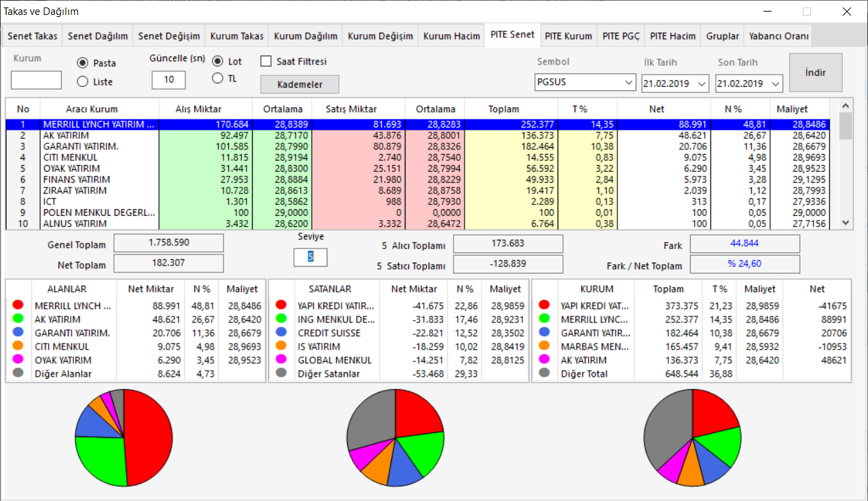Open the Kurum Değişim tab
The width and height of the screenshot is (868, 501).
pos(380,36)
